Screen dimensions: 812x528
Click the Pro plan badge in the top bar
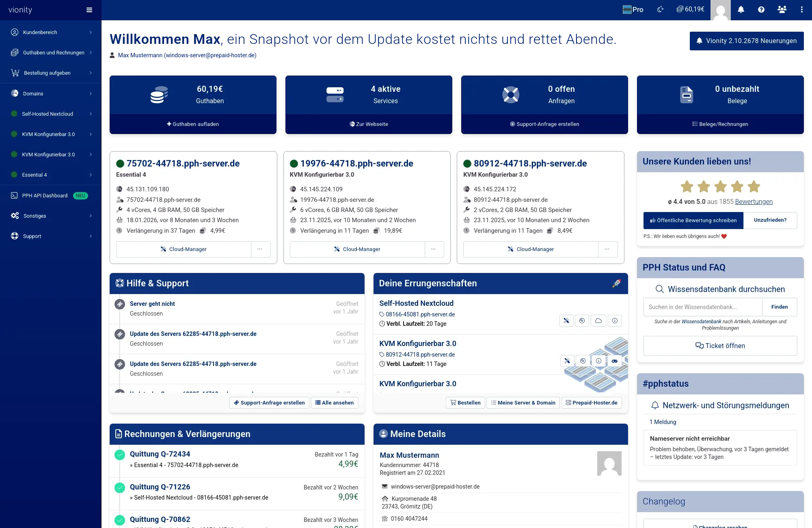pyautogui.click(x=633, y=9)
